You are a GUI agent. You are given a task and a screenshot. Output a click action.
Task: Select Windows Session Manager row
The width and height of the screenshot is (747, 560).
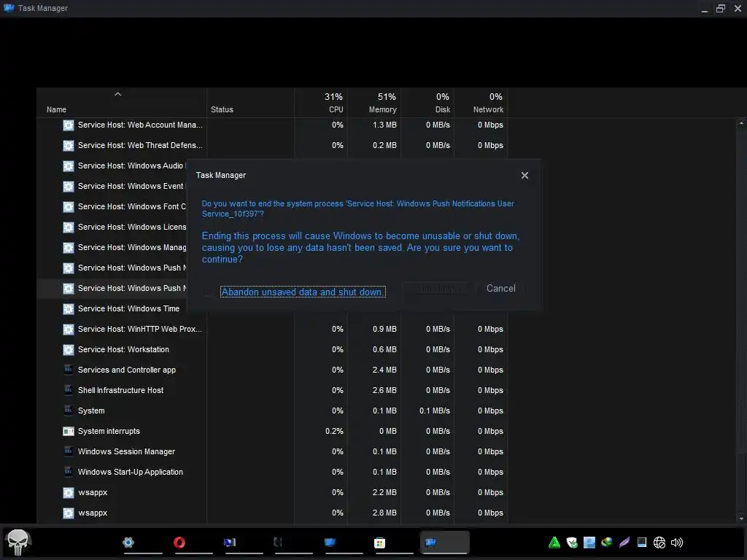[x=272, y=452]
